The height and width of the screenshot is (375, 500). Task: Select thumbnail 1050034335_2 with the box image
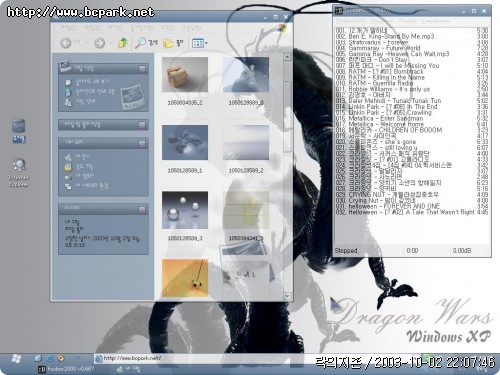pyautogui.click(x=185, y=74)
